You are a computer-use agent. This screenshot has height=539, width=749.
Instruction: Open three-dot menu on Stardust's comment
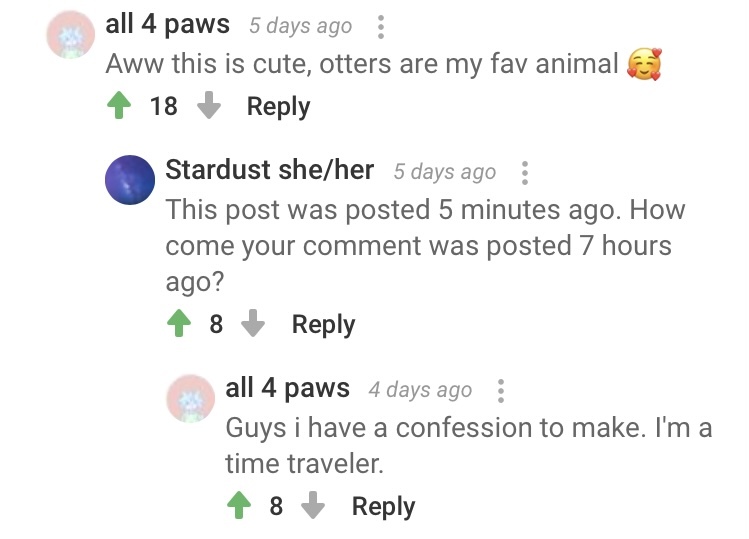tap(525, 173)
